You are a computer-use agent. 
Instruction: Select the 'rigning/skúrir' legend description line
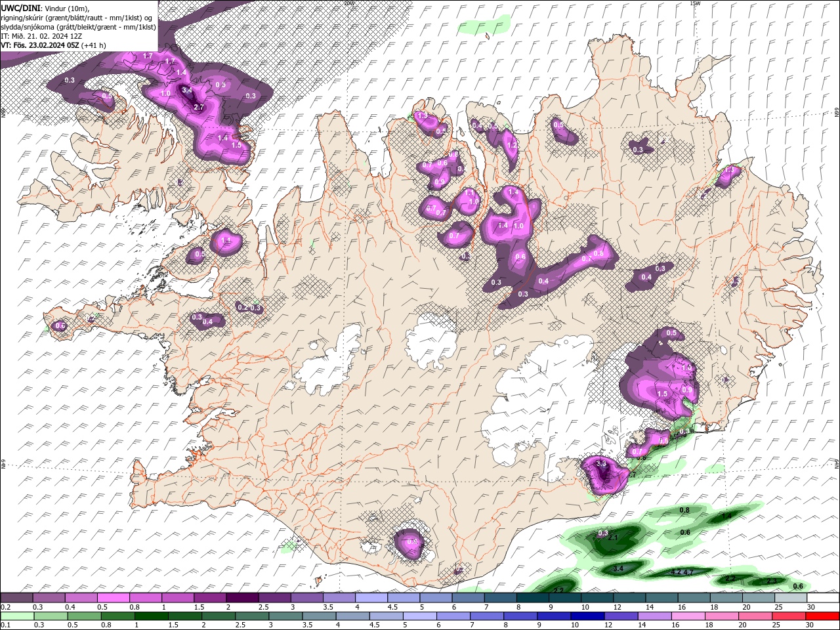(77, 17)
